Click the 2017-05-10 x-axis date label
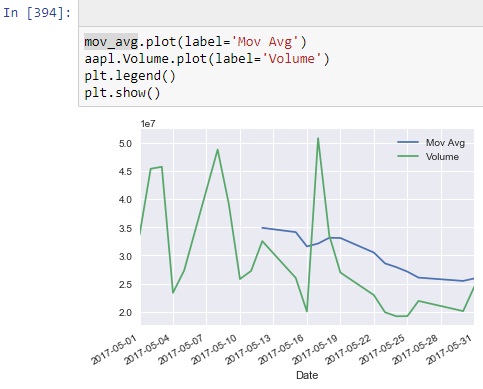This screenshot has width=483, height=389. point(214,350)
